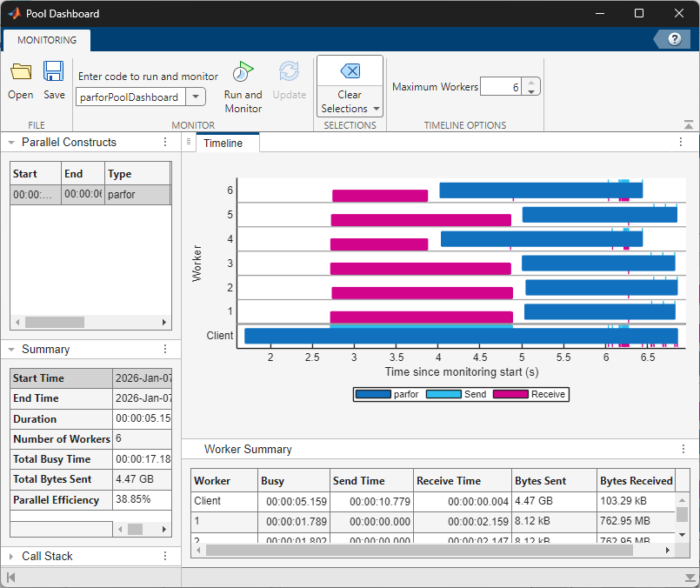Open Parallel Constructs panel options menu

point(165,142)
